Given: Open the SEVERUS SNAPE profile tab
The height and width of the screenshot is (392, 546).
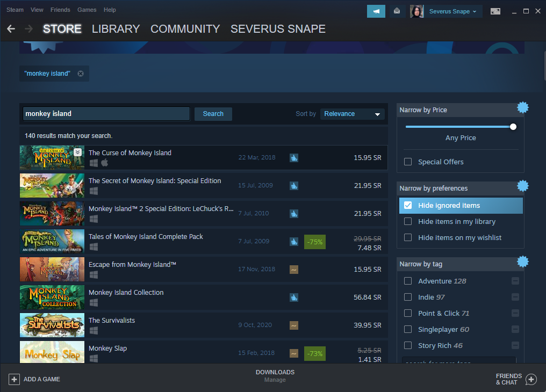Looking at the screenshot, I should tap(278, 28).
